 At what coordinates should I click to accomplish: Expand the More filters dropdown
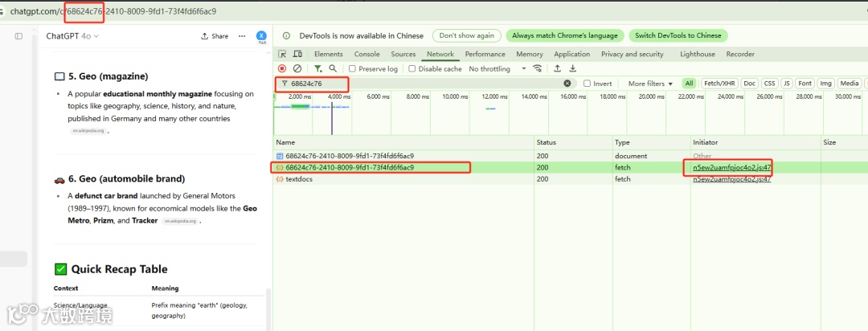[x=650, y=84]
